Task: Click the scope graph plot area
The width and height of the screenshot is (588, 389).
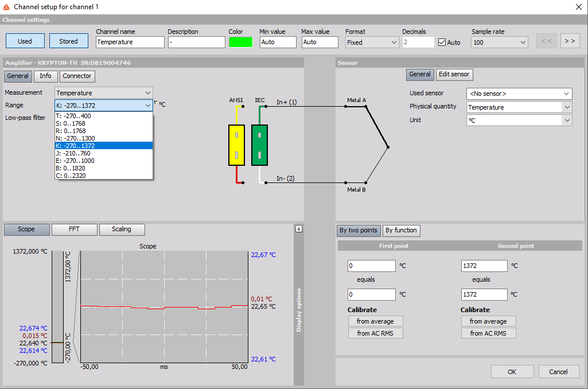Action: tap(164, 307)
